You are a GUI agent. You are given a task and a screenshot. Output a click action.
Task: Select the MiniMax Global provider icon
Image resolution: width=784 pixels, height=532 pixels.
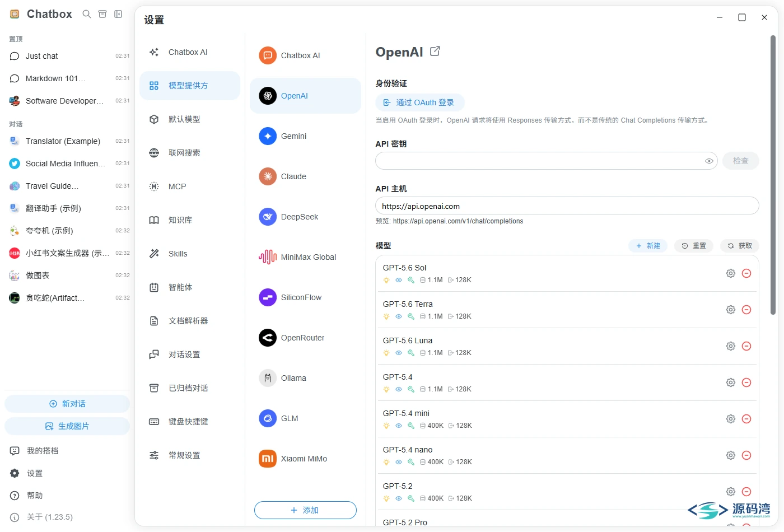pyautogui.click(x=268, y=257)
